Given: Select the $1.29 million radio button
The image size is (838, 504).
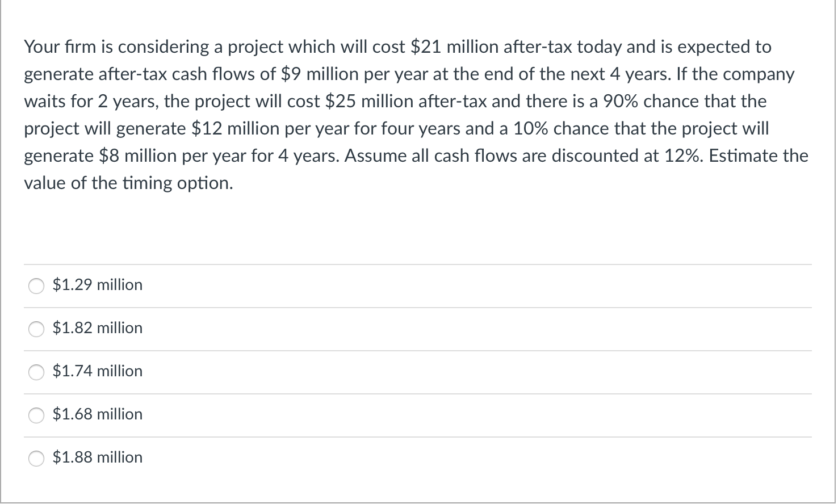Looking at the screenshot, I should [x=36, y=286].
